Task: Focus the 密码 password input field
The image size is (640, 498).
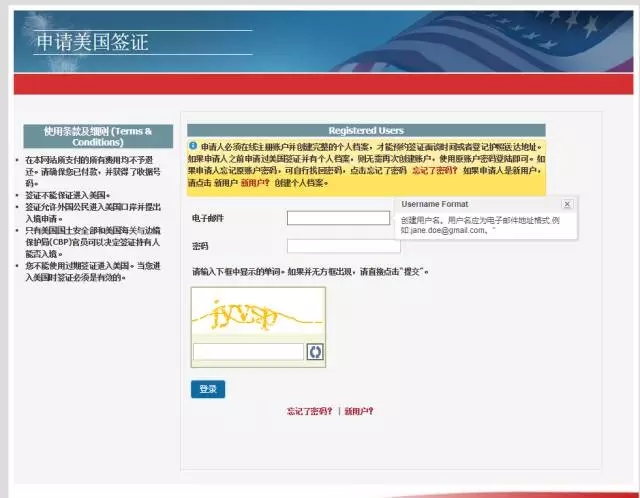Action: (x=343, y=246)
